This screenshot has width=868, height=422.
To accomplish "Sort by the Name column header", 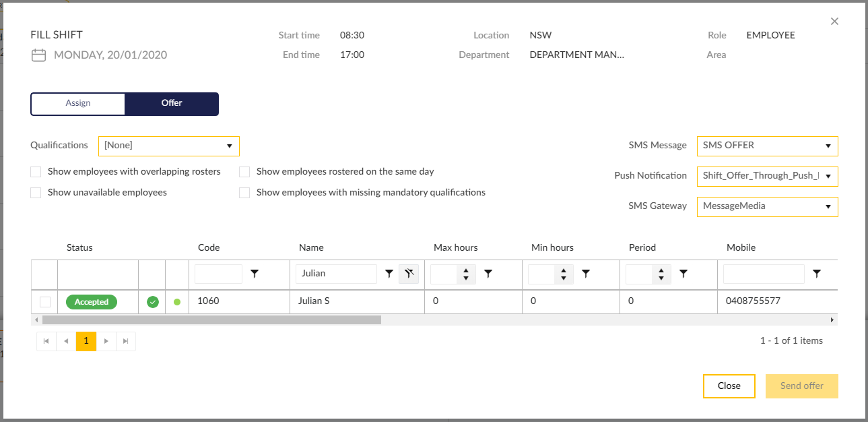I will pyautogui.click(x=311, y=247).
